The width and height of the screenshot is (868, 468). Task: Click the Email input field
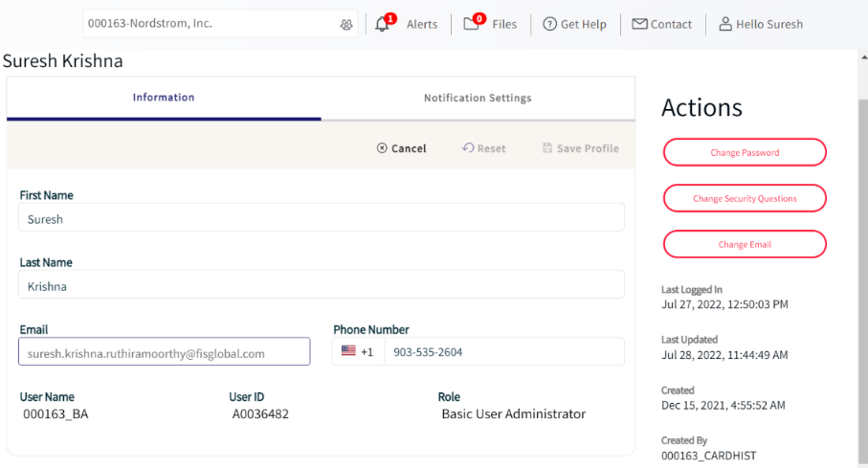[164, 351]
